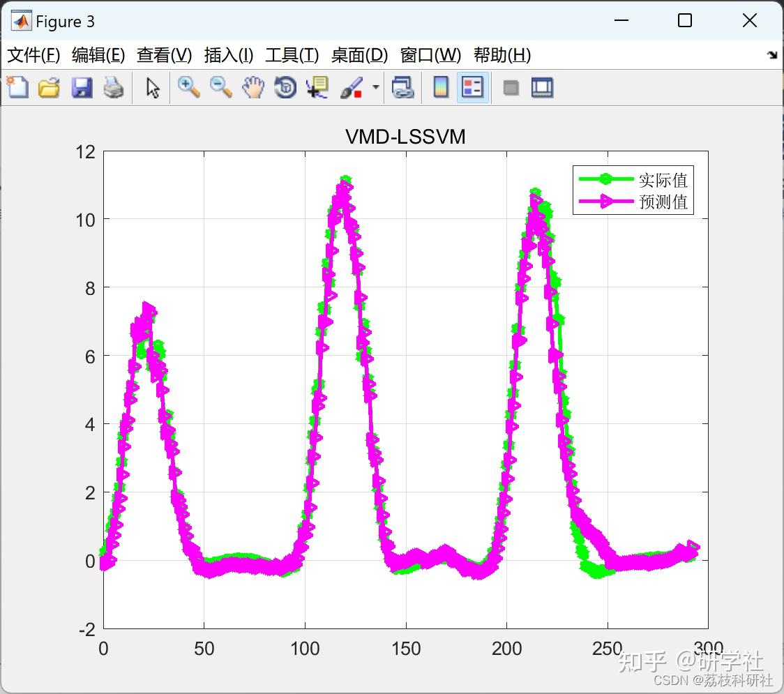Toggle the Insert Legend button
784x694 pixels.
pyautogui.click(x=472, y=87)
